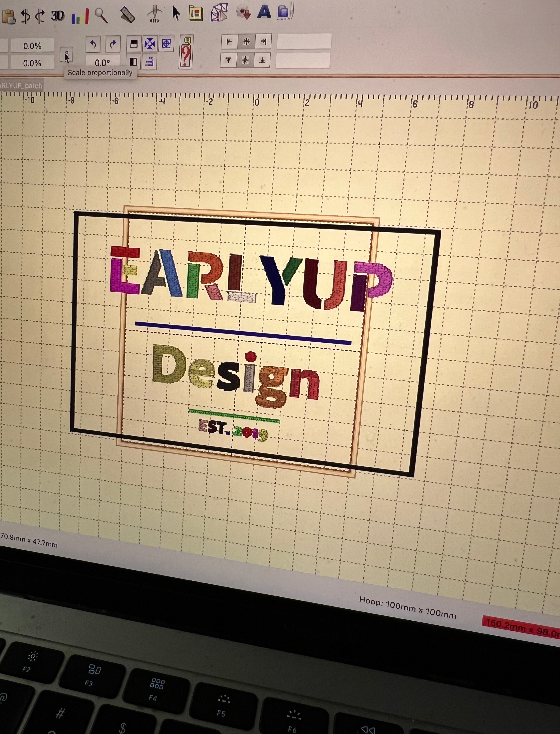Click the 0.0° rotation angle field
560x734 pixels.
pos(102,62)
